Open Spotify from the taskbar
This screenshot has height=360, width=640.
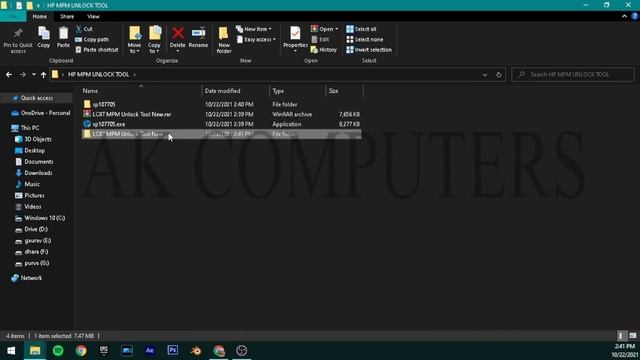(58, 351)
